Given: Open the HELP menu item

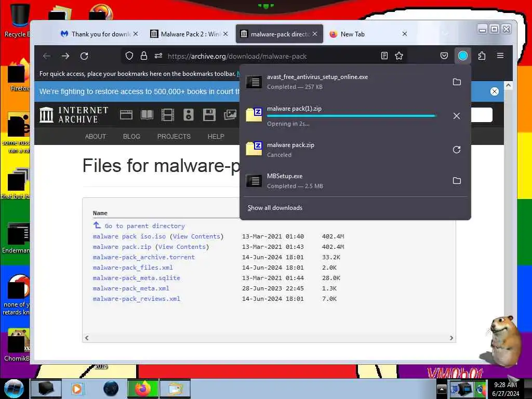Looking at the screenshot, I should click(216, 137).
